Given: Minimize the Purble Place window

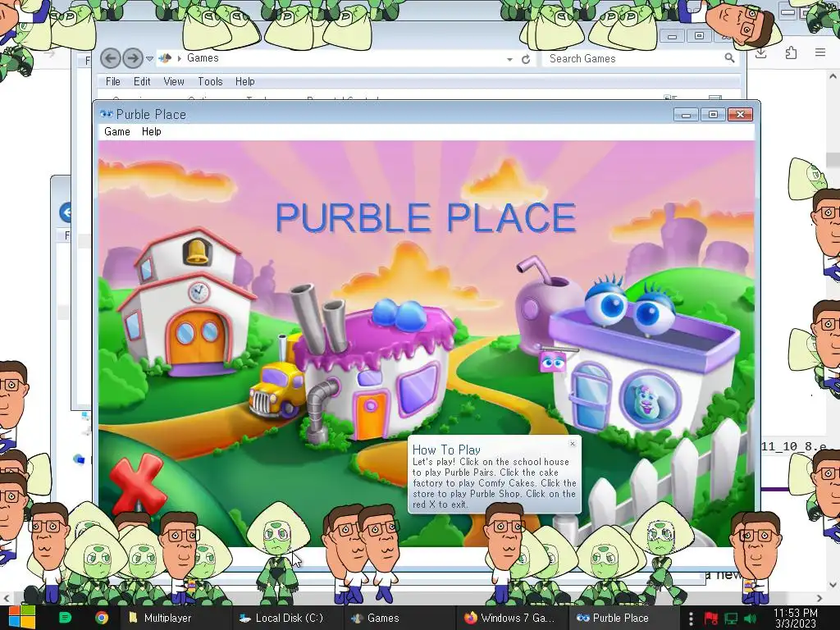Looking at the screenshot, I should point(686,115).
